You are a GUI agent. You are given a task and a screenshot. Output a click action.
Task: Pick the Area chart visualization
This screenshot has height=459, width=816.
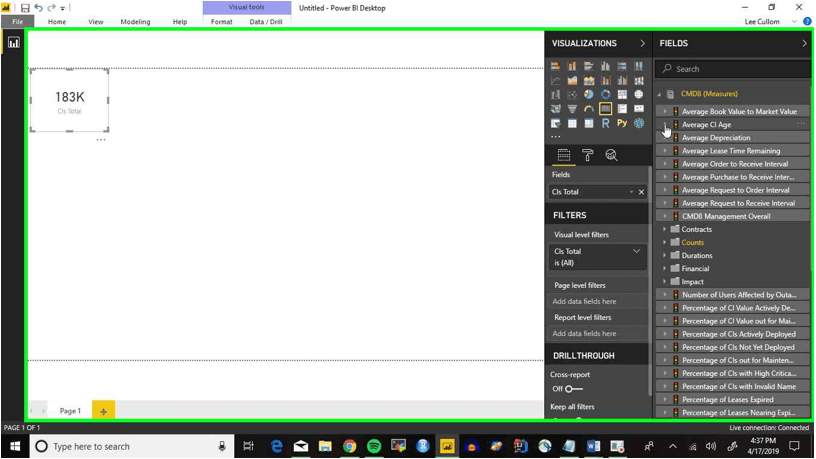pyautogui.click(x=572, y=80)
